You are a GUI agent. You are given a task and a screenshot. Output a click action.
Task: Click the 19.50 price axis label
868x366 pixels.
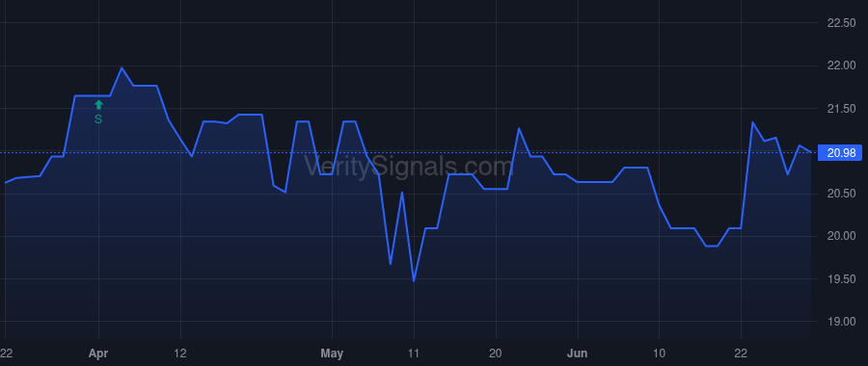click(x=841, y=278)
